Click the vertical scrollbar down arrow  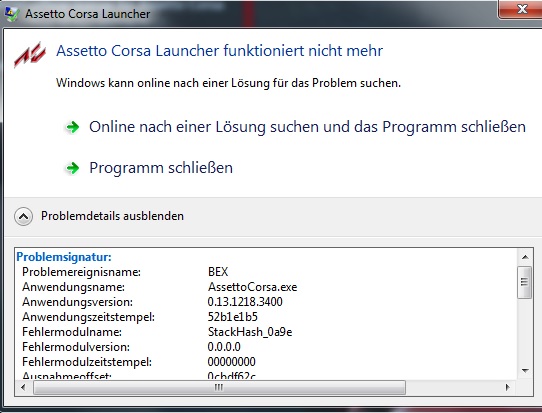click(525, 370)
